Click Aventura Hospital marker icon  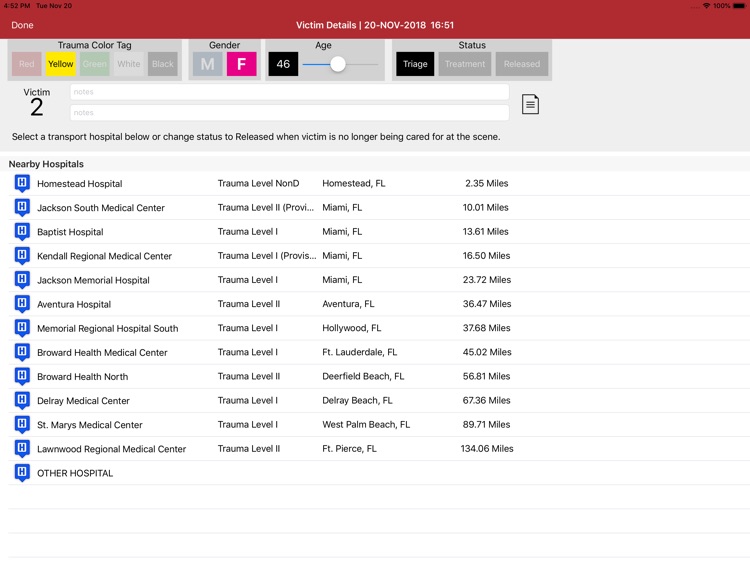22,304
